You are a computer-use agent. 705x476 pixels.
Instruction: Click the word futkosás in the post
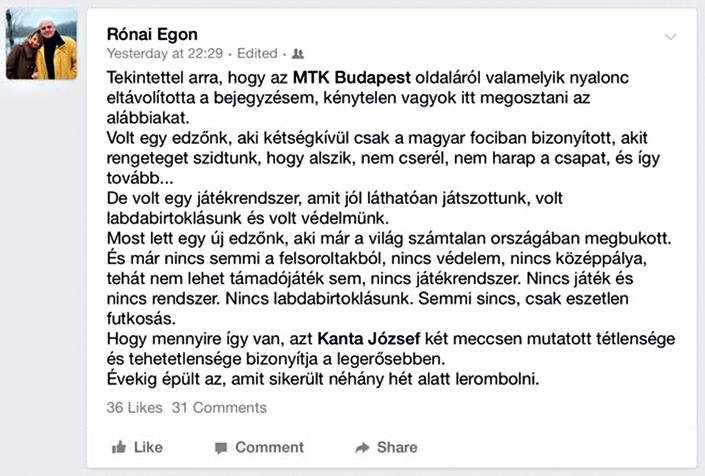coord(141,319)
